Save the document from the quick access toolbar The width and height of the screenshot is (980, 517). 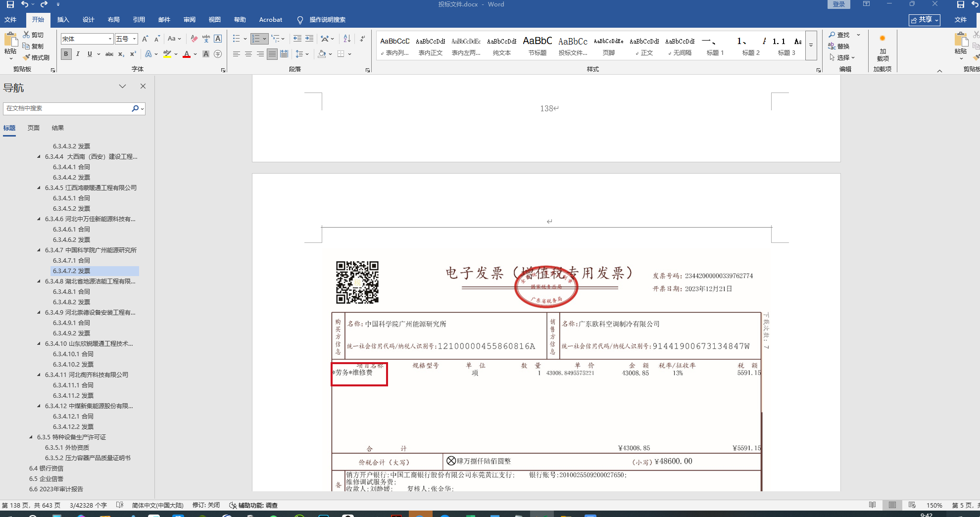coord(10,4)
